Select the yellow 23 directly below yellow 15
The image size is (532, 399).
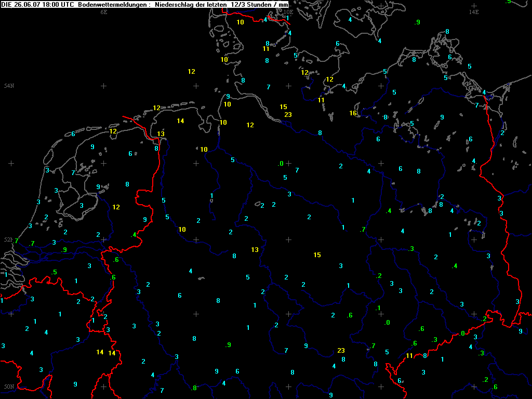[x=288, y=115]
